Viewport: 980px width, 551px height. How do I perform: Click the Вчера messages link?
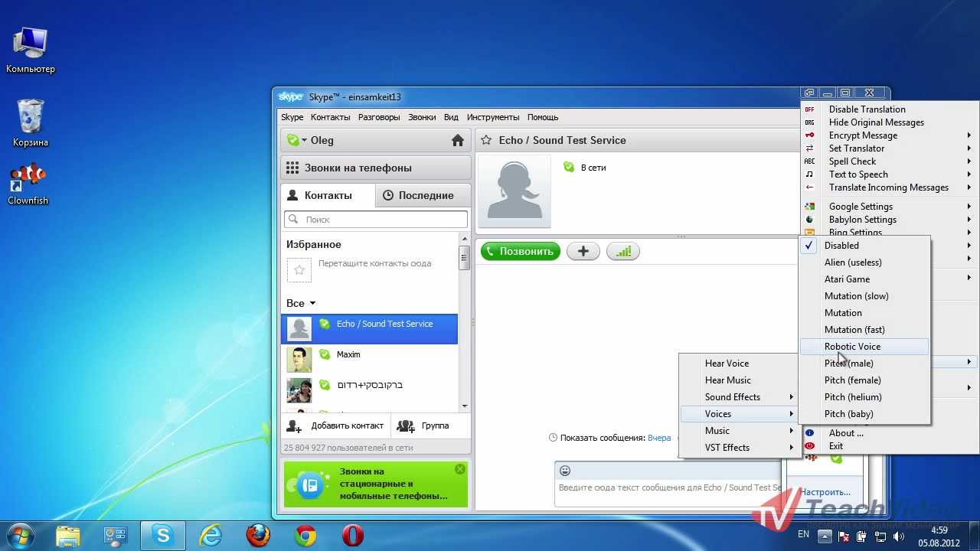[x=659, y=438]
